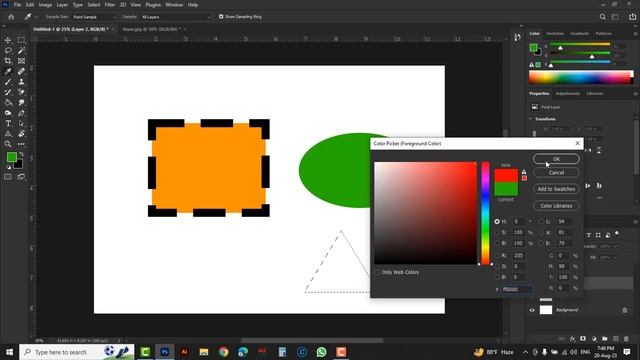Reset default foreground and background colors
Image resolution: width=640 pixels, height=360 pixels.
pos(8,167)
